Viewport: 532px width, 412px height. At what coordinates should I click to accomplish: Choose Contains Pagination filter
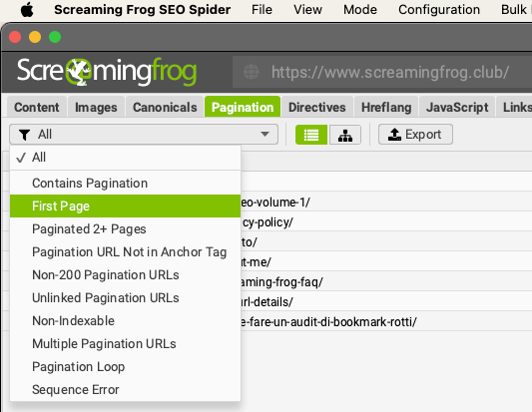point(125,184)
